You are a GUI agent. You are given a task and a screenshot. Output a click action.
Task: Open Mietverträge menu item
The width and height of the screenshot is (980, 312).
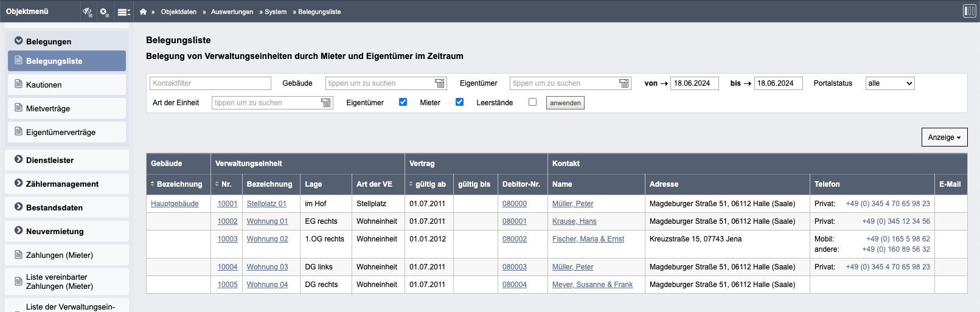[67, 108]
